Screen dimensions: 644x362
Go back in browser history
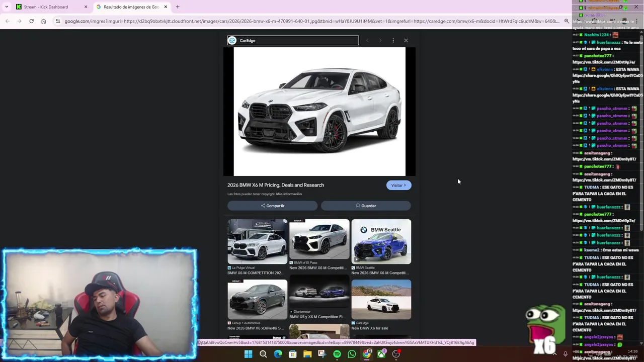[7, 21]
